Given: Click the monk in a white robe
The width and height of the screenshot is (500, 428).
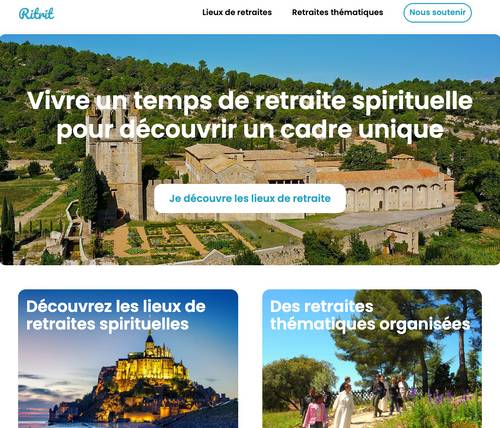Looking at the screenshot, I should (x=344, y=406).
